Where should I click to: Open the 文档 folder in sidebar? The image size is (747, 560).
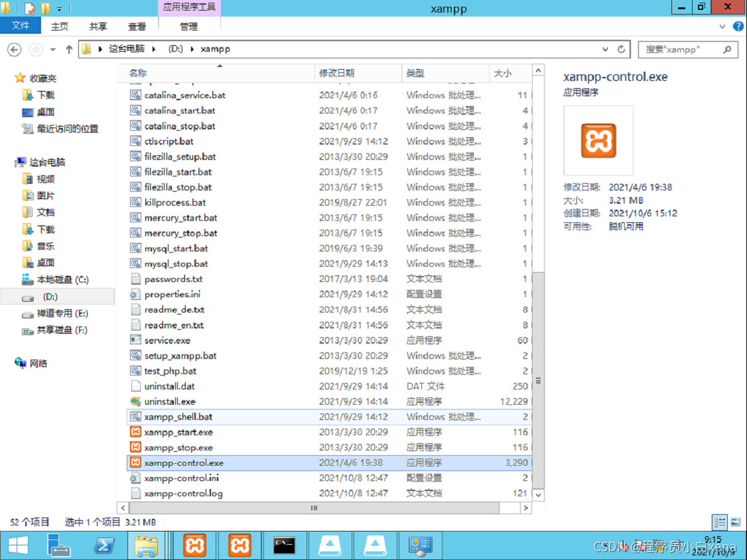pyautogui.click(x=46, y=212)
